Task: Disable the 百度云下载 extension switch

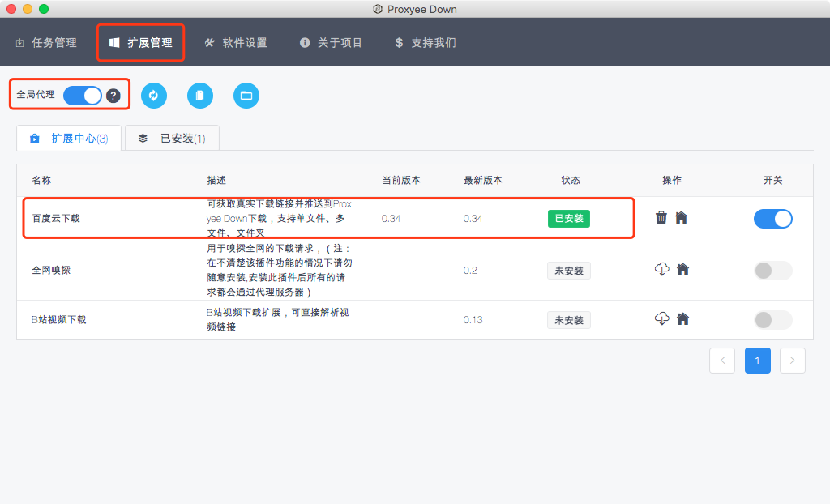Action: click(772, 219)
